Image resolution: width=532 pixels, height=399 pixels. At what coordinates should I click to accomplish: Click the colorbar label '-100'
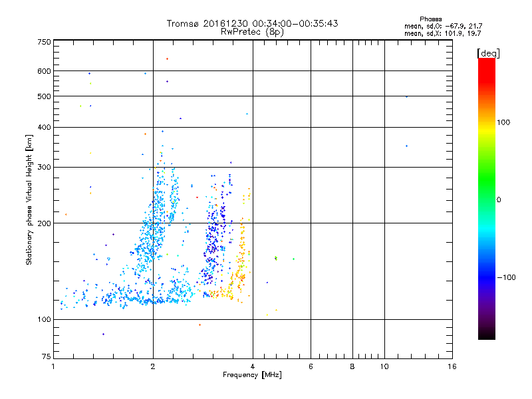tap(506, 277)
